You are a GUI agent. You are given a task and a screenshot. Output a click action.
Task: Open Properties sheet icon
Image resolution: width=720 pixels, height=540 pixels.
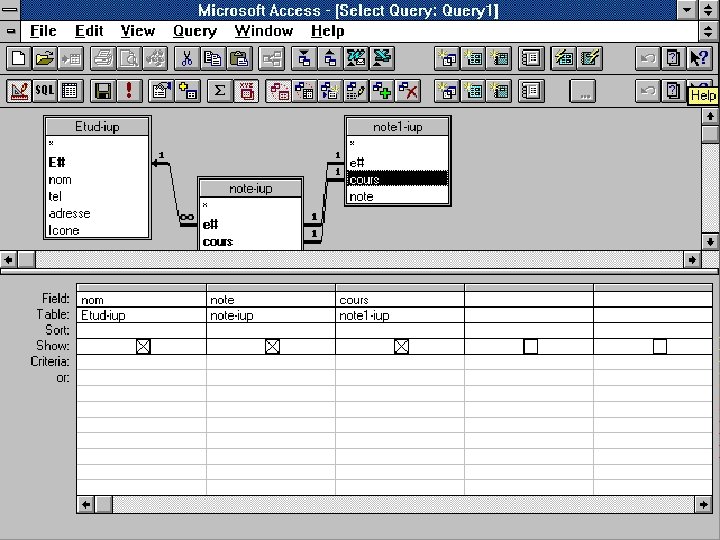pyautogui.click(x=161, y=90)
